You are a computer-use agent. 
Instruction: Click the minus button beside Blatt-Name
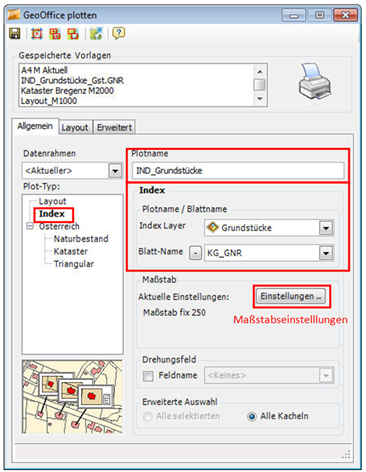pos(196,253)
